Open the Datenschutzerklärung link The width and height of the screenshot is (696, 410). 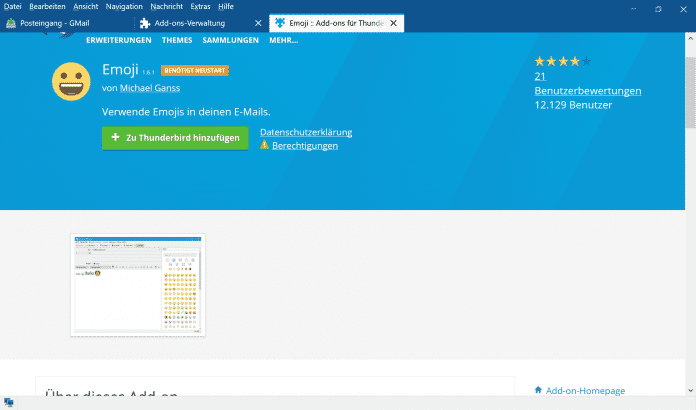[x=305, y=132]
